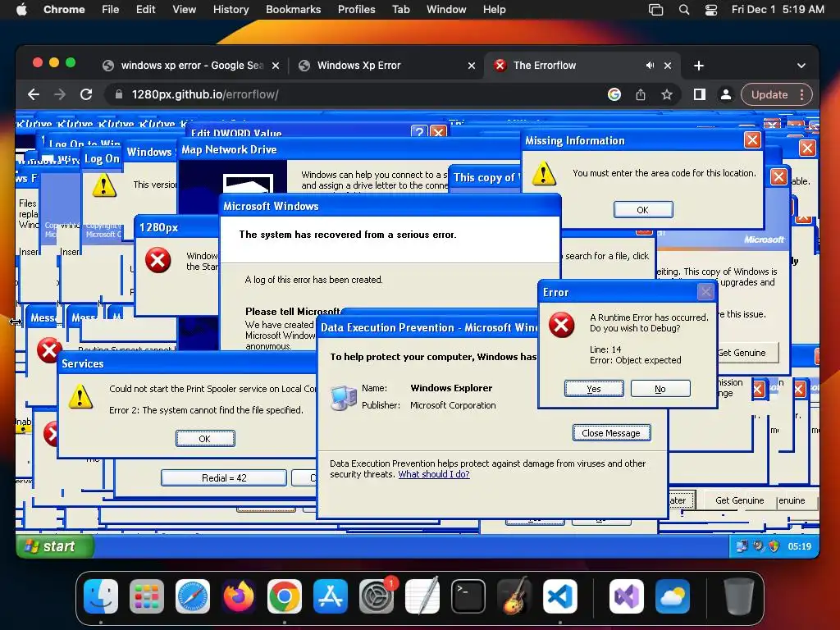Click the Get Genuine button near the taskbar

(x=739, y=500)
